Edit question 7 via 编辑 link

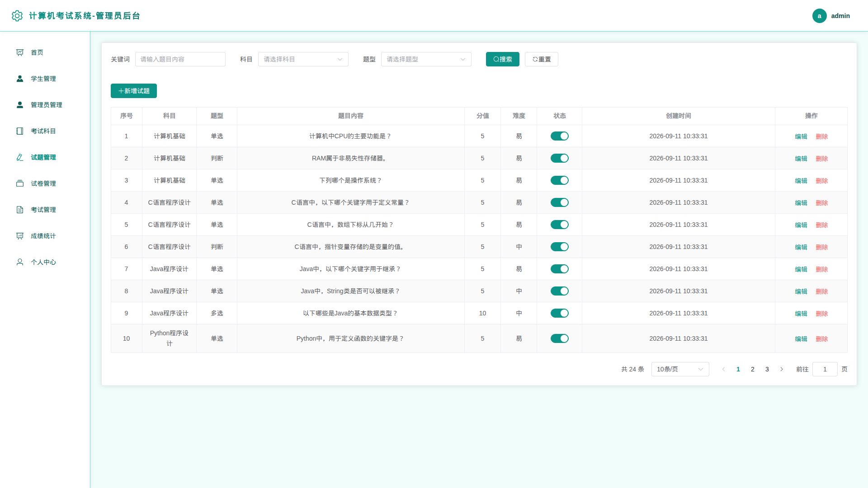[x=801, y=269]
